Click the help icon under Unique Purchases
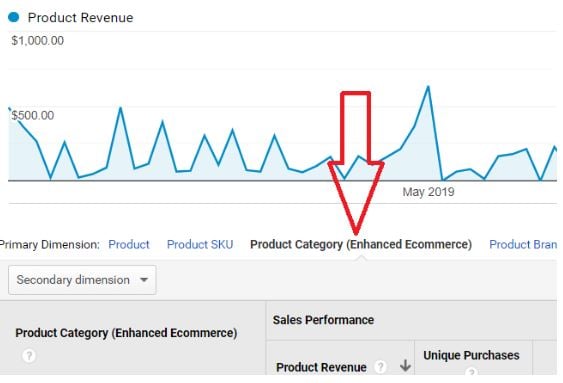Screen dimensions: 563x383 pos(472,372)
